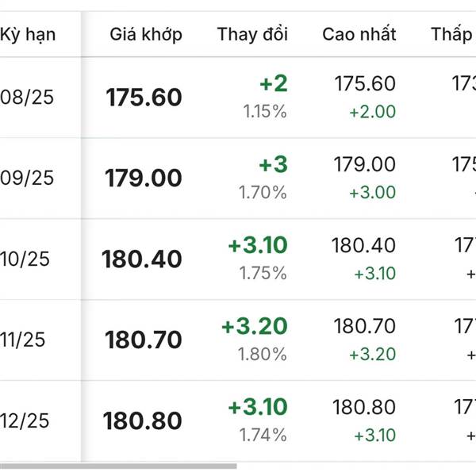Screen dimensions: 476x476
Task: Click the 1.15% change percentage
Action: pyautogui.click(x=265, y=111)
